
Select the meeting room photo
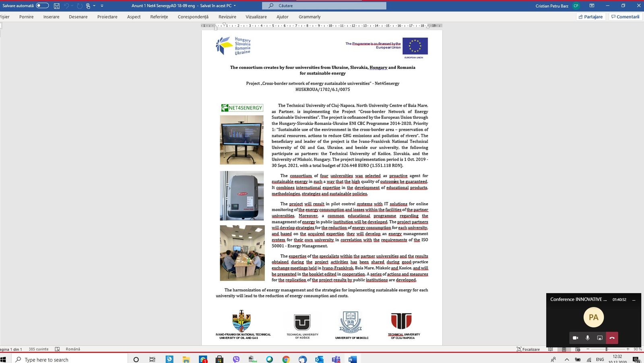(242, 253)
